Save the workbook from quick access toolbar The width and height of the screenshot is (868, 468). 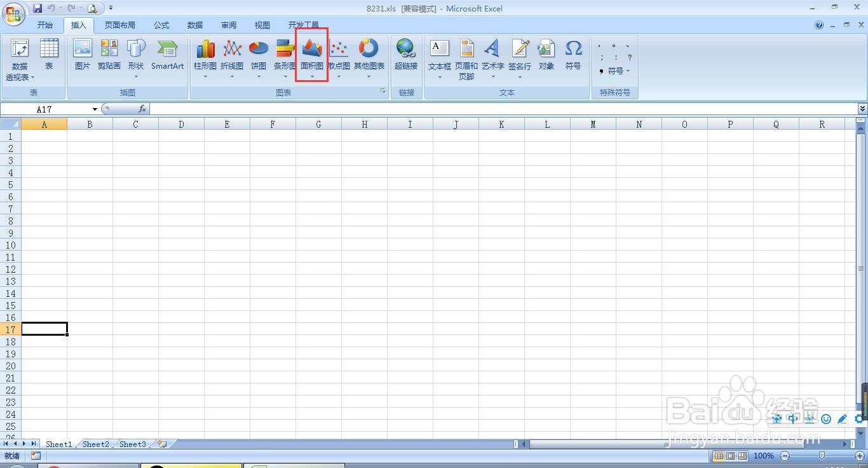pos(37,8)
